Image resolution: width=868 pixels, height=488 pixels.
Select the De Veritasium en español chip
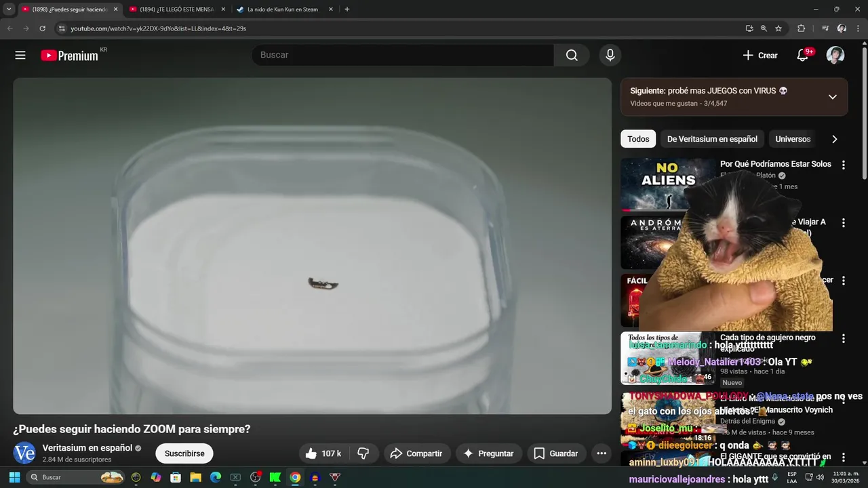(x=712, y=139)
